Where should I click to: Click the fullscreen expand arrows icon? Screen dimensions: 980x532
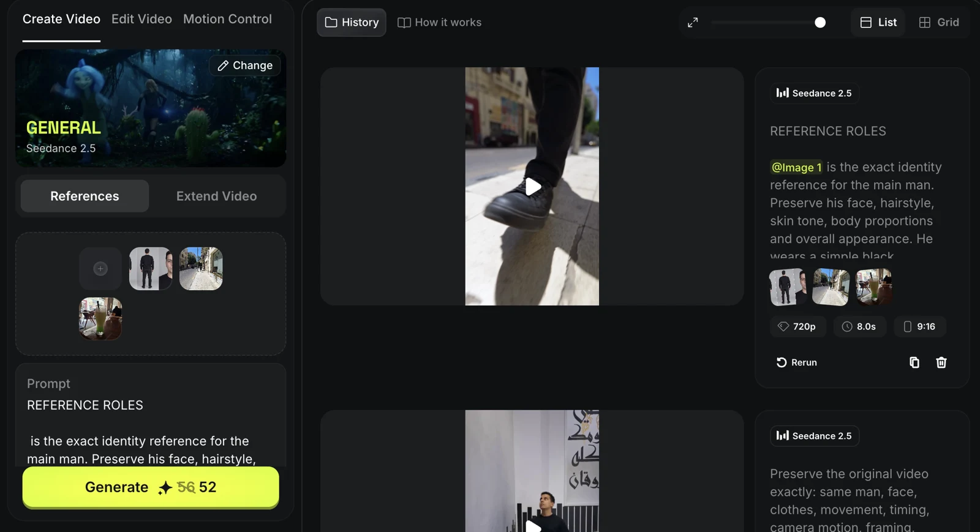click(x=693, y=23)
